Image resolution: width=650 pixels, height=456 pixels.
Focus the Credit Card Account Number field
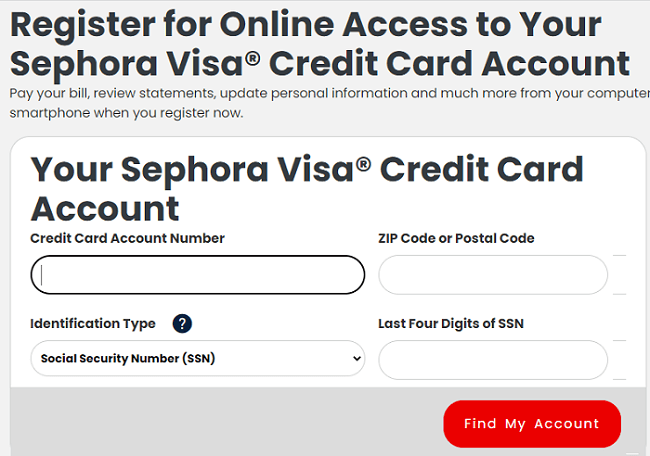pyautogui.click(x=198, y=275)
